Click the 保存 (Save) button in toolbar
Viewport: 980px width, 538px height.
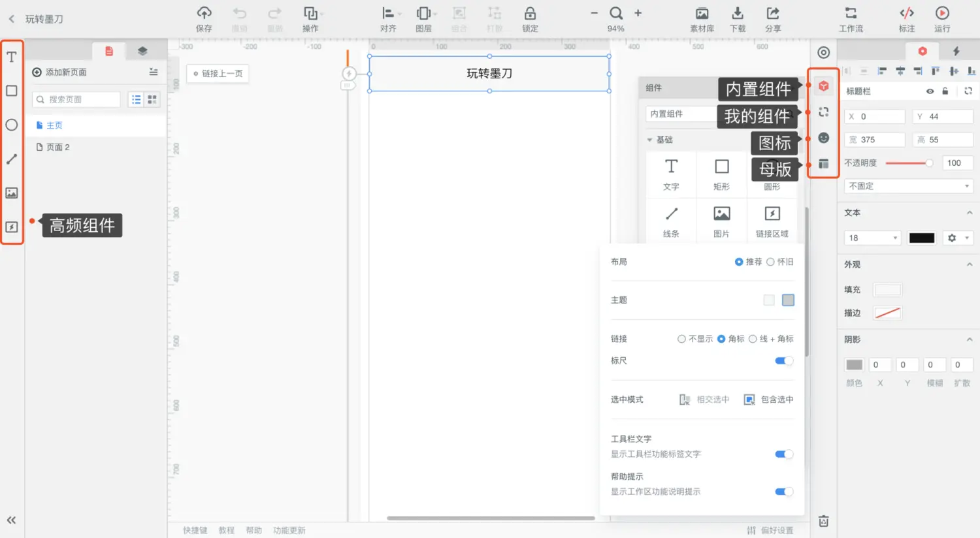point(203,19)
